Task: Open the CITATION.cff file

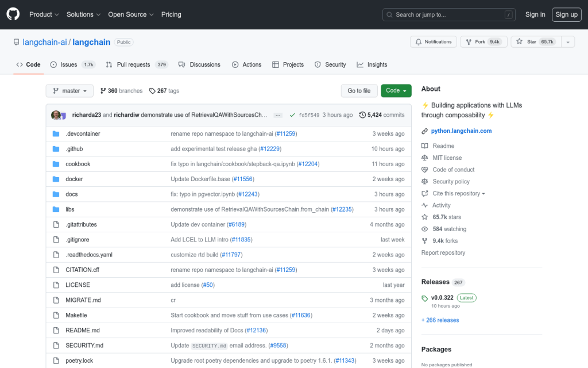Action: click(x=82, y=270)
